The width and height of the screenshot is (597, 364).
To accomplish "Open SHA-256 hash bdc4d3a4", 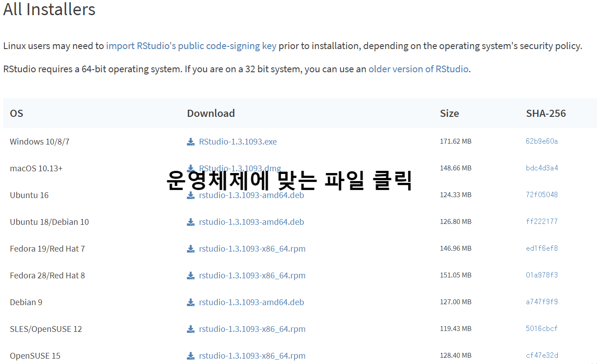I will (x=542, y=168).
